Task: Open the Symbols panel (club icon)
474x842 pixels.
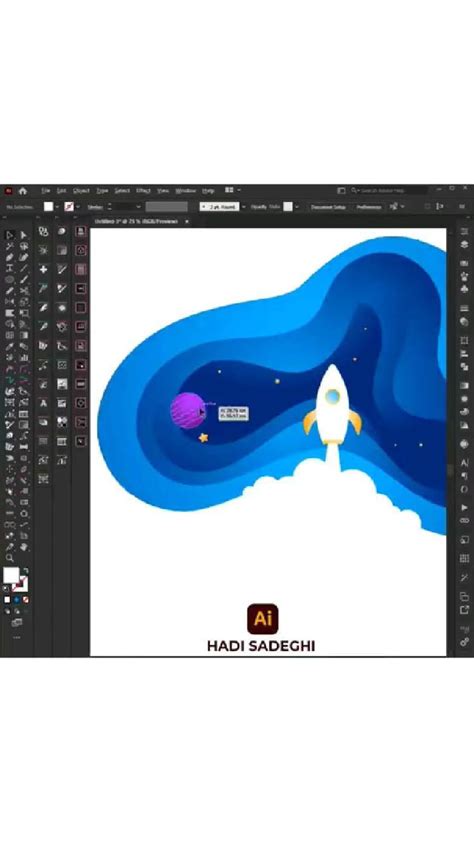Action: click(x=464, y=289)
